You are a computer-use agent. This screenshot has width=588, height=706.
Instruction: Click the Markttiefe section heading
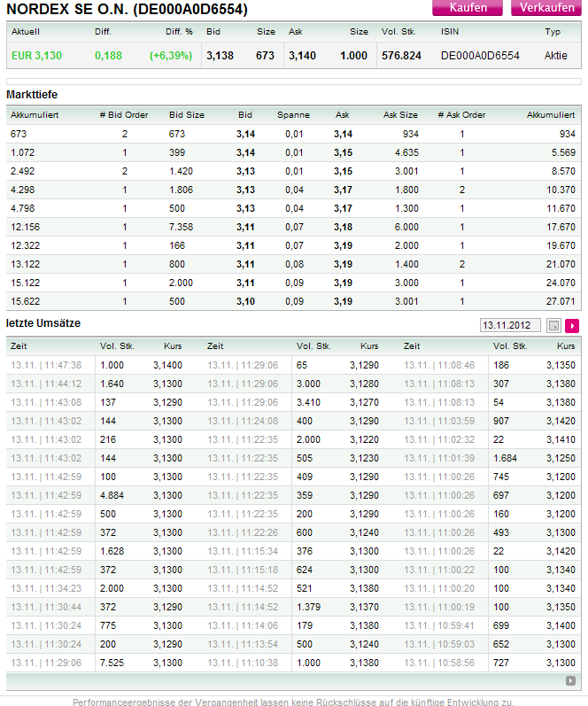(32, 94)
